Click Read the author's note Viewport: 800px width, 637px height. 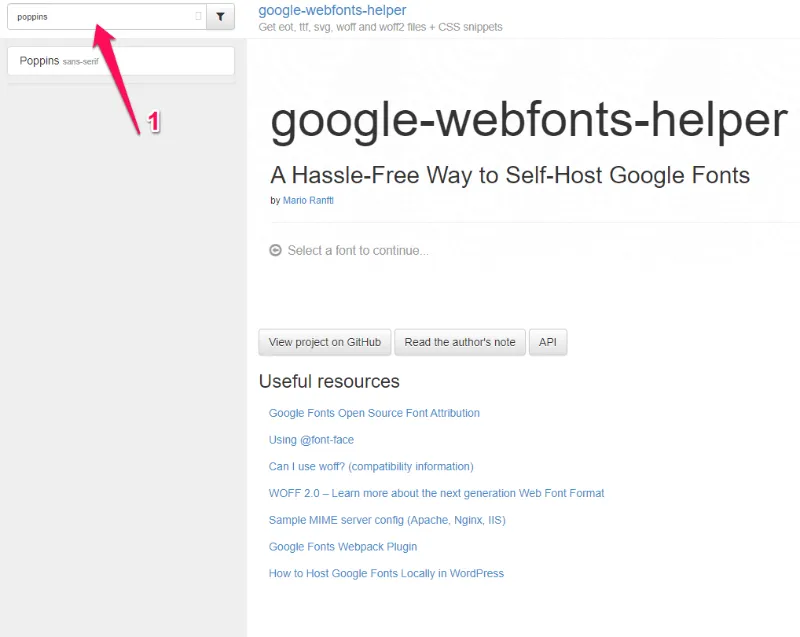click(x=459, y=341)
